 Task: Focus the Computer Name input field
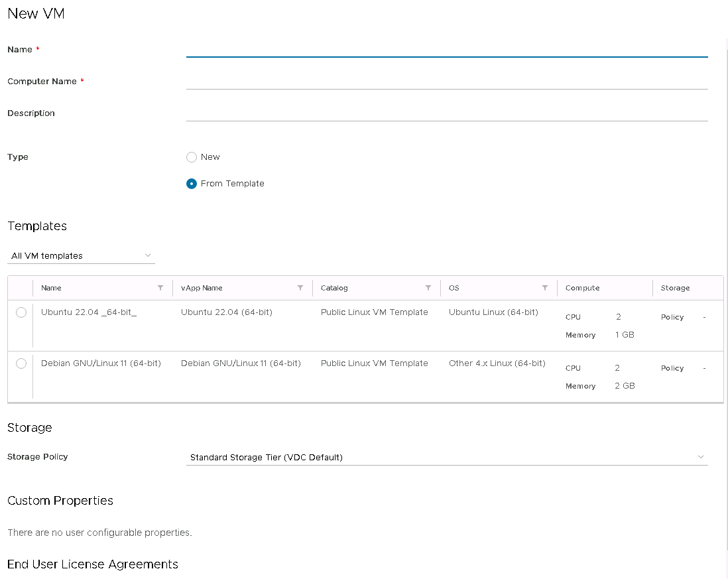tap(446, 82)
